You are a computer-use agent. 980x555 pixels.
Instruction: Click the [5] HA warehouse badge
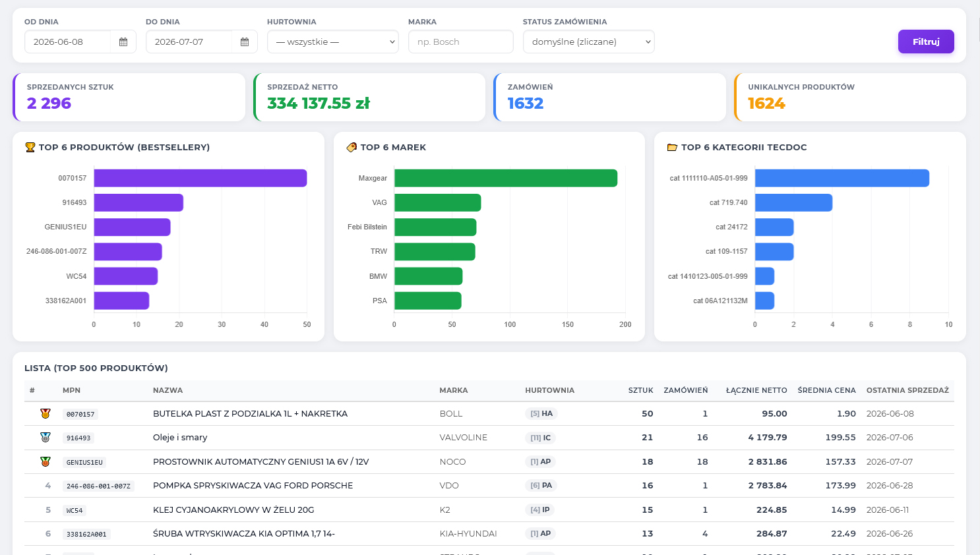541,414
